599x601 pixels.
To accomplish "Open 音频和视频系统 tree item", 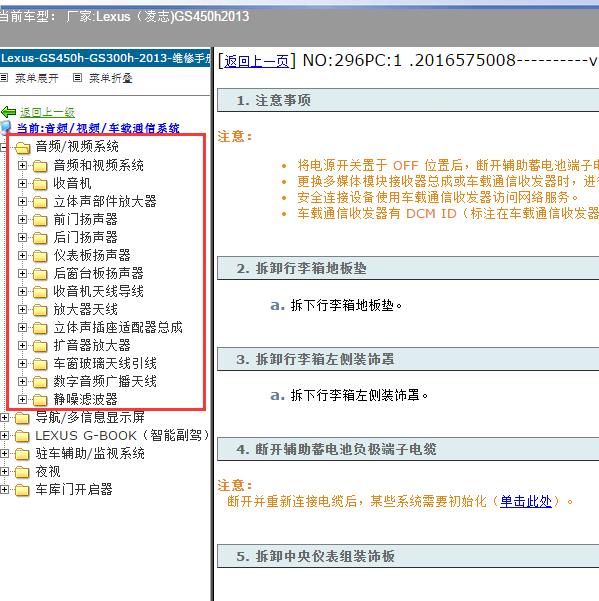I will pyautogui.click(x=98, y=165).
